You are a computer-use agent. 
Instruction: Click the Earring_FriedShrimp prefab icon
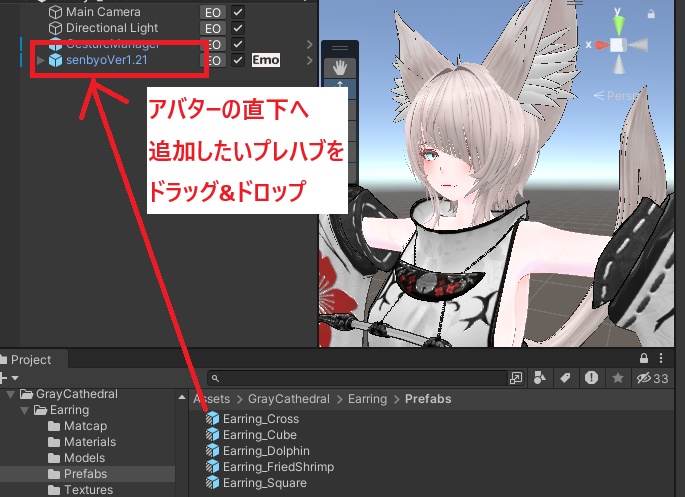pos(212,466)
